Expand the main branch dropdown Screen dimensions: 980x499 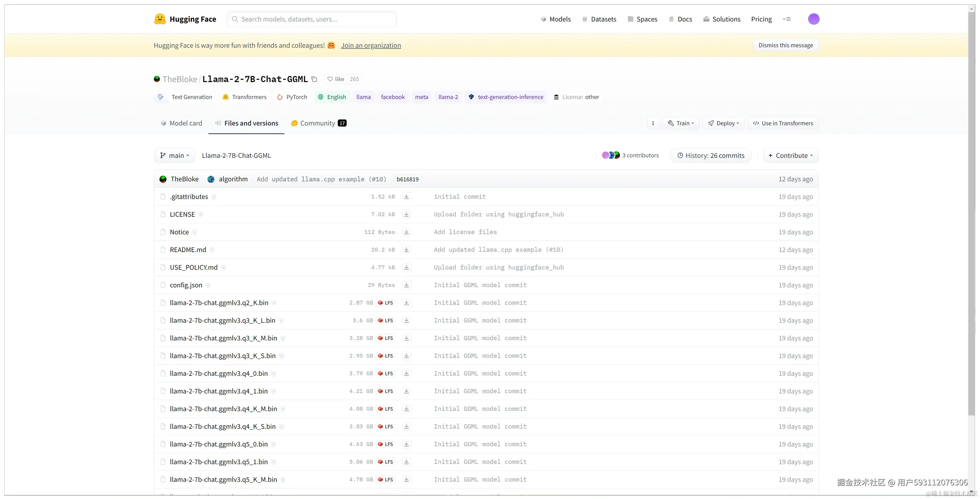tap(175, 156)
